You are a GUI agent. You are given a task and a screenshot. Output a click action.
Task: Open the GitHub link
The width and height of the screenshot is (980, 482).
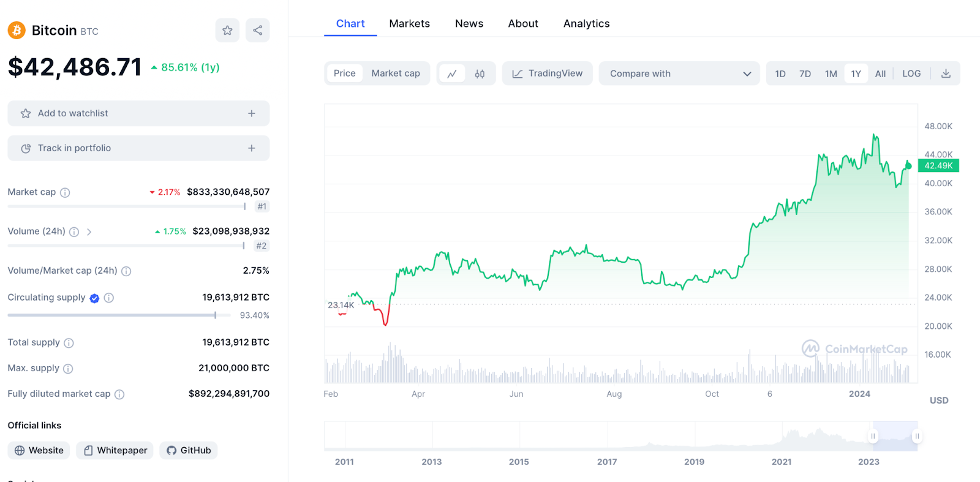pyautogui.click(x=189, y=450)
